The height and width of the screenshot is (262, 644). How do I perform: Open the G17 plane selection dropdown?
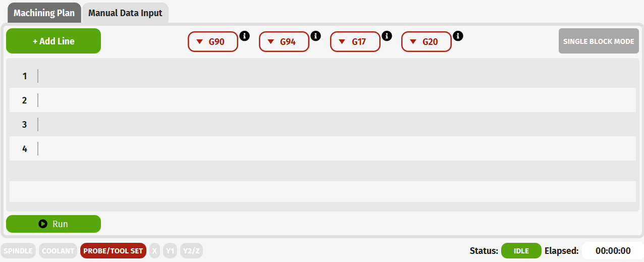pos(355,42)
